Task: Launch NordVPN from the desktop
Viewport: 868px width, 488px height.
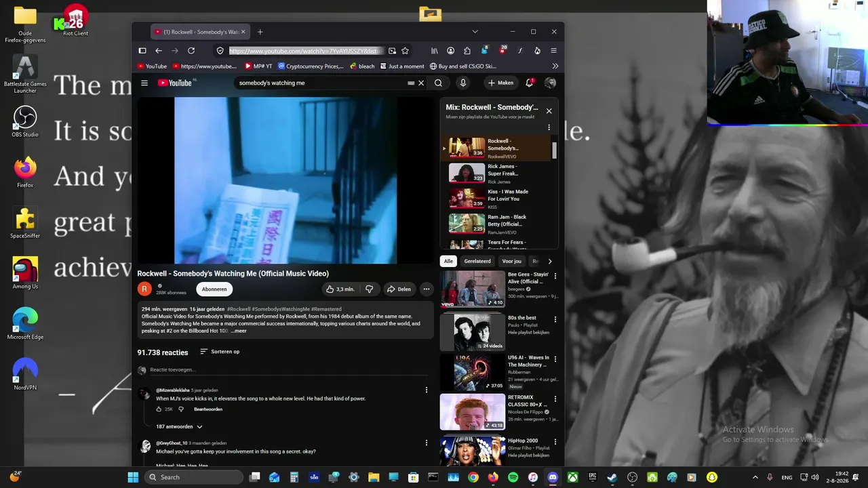Action: pyautogui.click(x=25, y=374)
